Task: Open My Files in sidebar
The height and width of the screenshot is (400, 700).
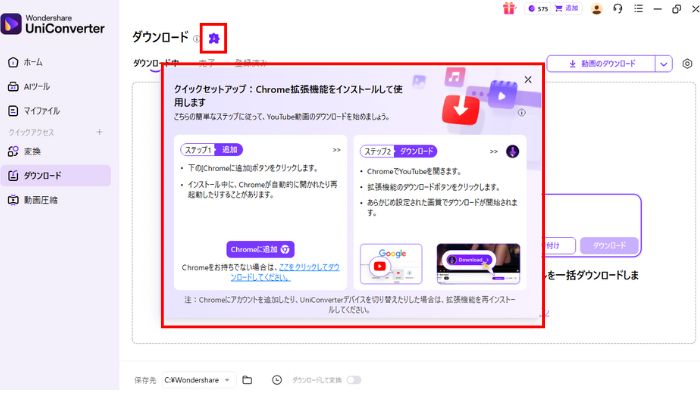Action: [34, 111]
